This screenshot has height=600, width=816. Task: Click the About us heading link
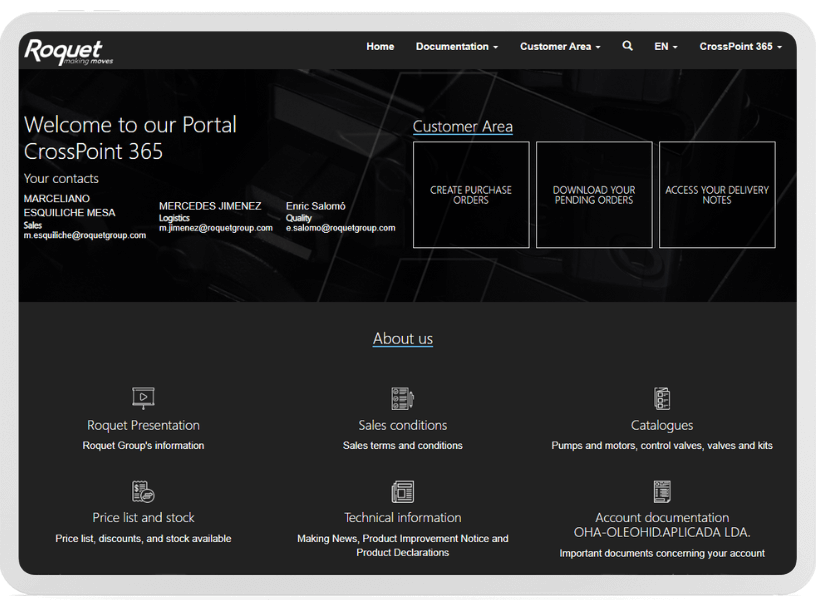coord(402,339)
